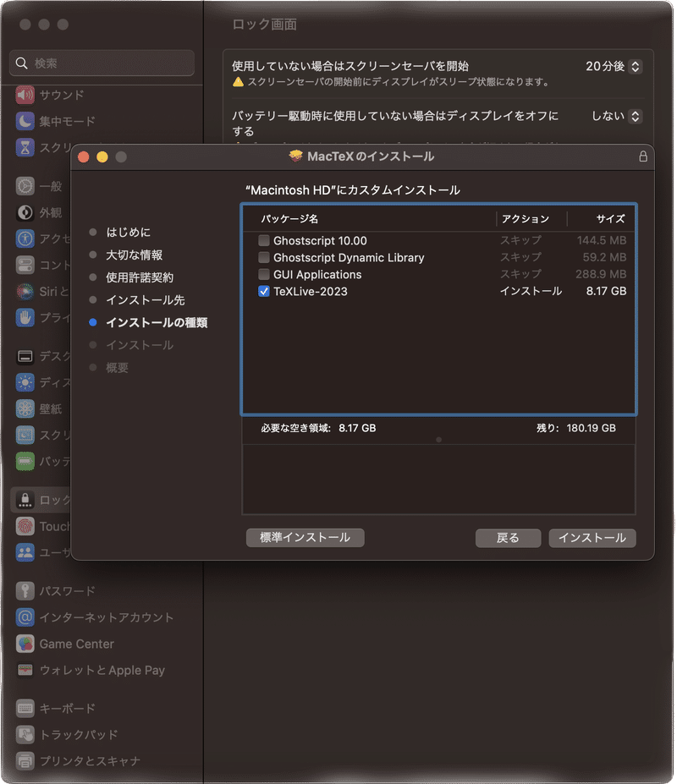
Task: Click the 8.17 GB size of TeXLive-2023
Action: point(606,291)
